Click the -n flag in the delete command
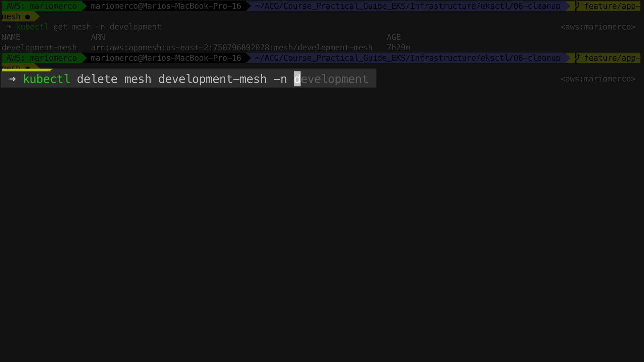This screenshot has width=644, height=362. click(x=280, y=79)
